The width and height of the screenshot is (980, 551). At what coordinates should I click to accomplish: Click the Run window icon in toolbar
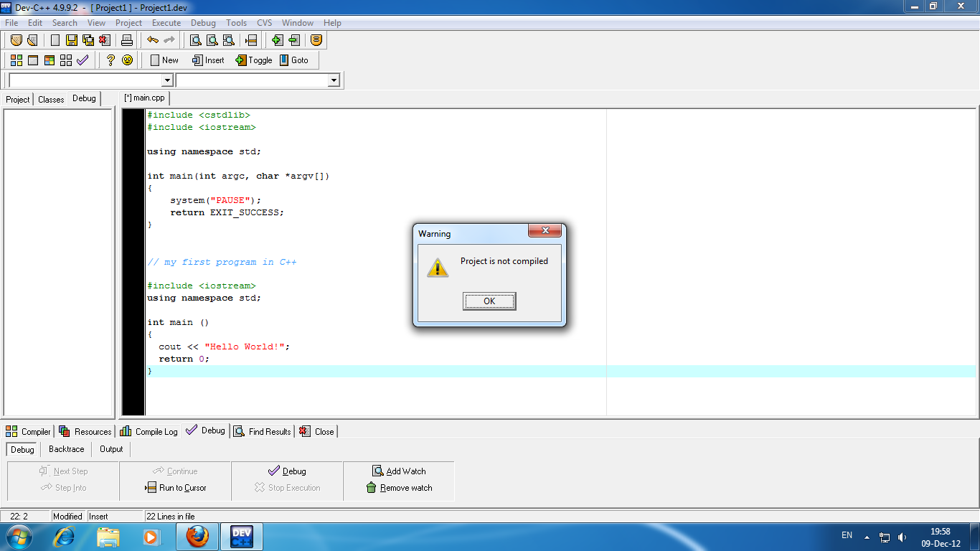[x=33, y=60]
